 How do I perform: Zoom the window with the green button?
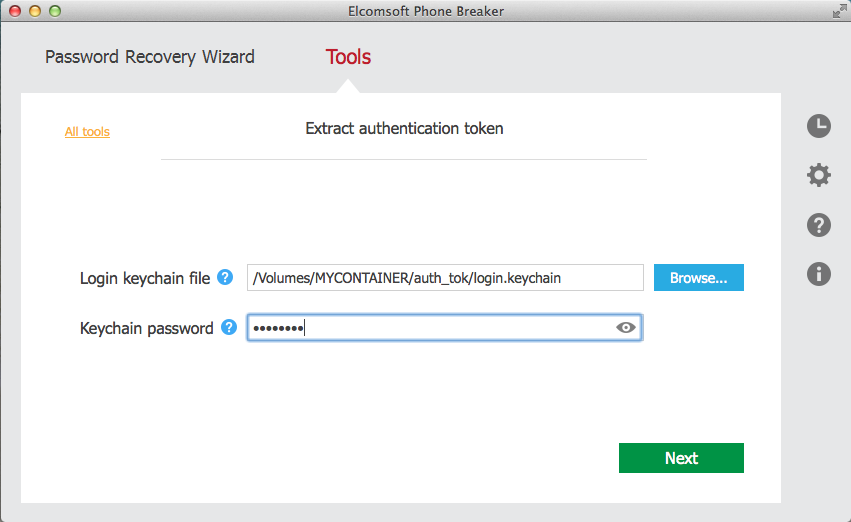[x=54, y=11]
